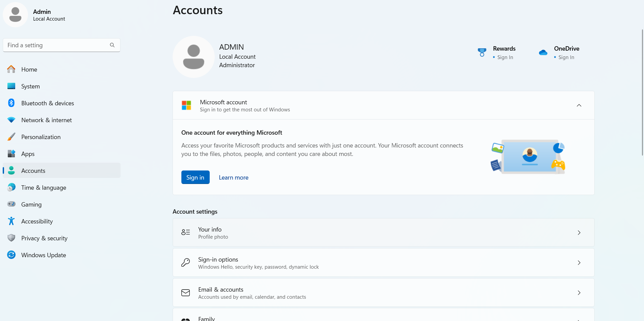Focus the Find a setting search box
Screen dimensions: 644x321
point(57,45)
